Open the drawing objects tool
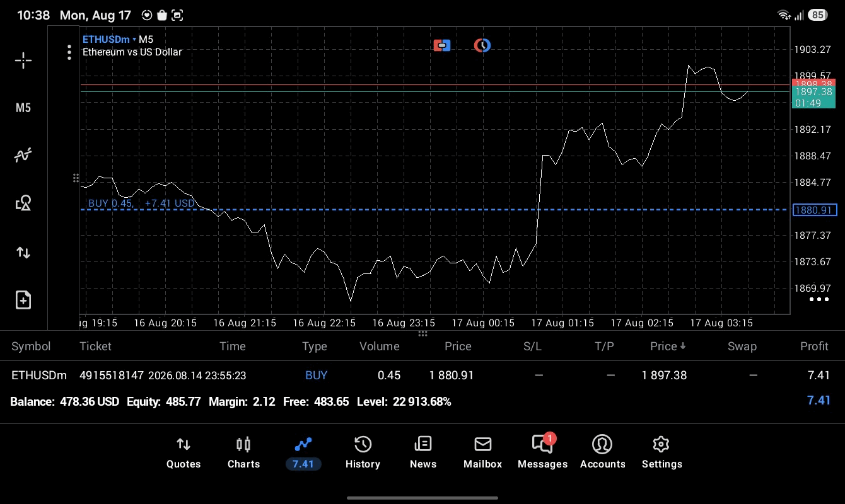 (23, 203)
